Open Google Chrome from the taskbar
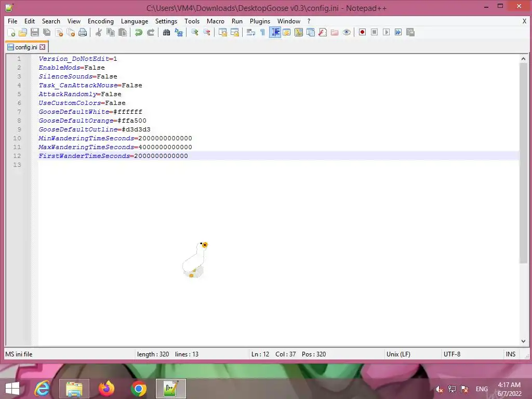Viewport: 532px width, 399px height. (139, 389)
